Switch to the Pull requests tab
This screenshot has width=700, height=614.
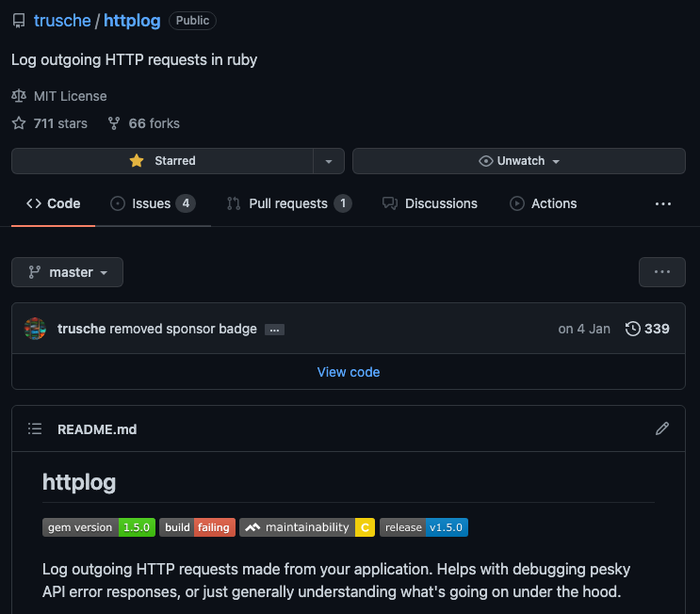pyautogui.click(x=288, y=203)
